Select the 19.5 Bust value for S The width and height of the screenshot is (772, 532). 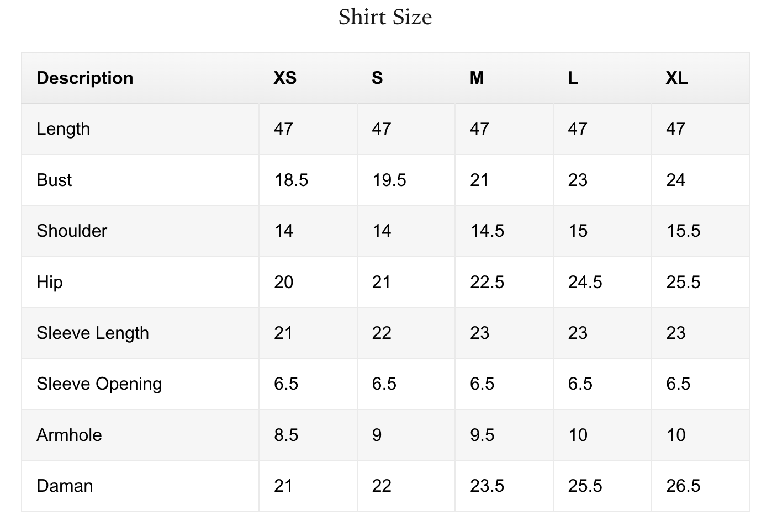tap(389, 180)
